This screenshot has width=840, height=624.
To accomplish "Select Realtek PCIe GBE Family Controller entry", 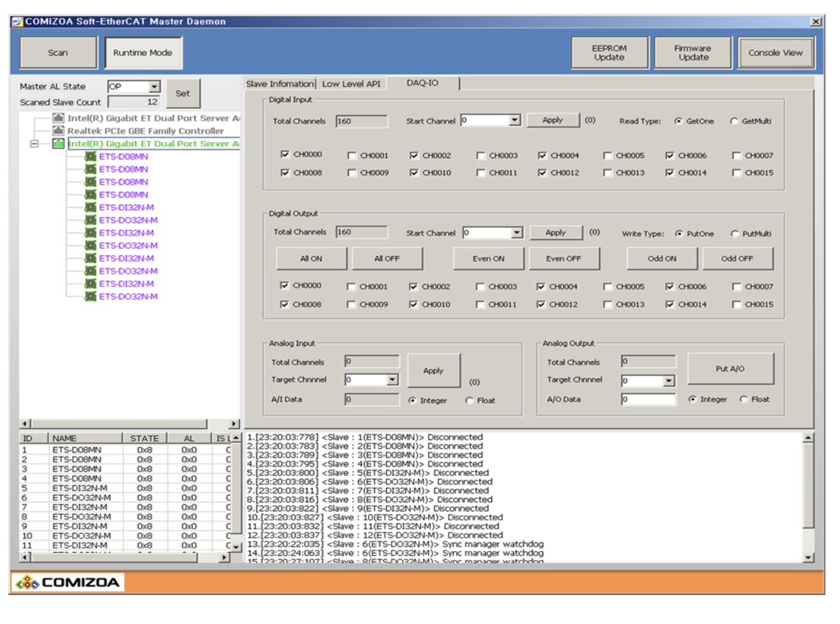I will (146, 131).
